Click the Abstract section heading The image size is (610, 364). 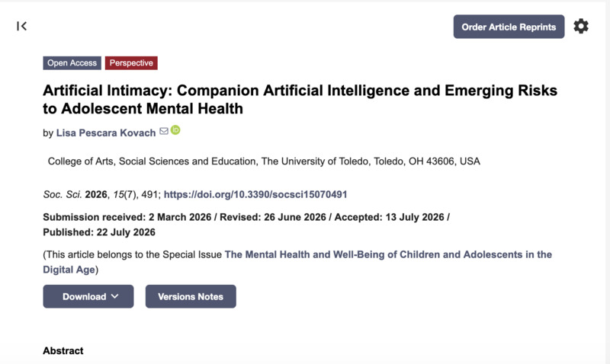(x=63, y=351)
